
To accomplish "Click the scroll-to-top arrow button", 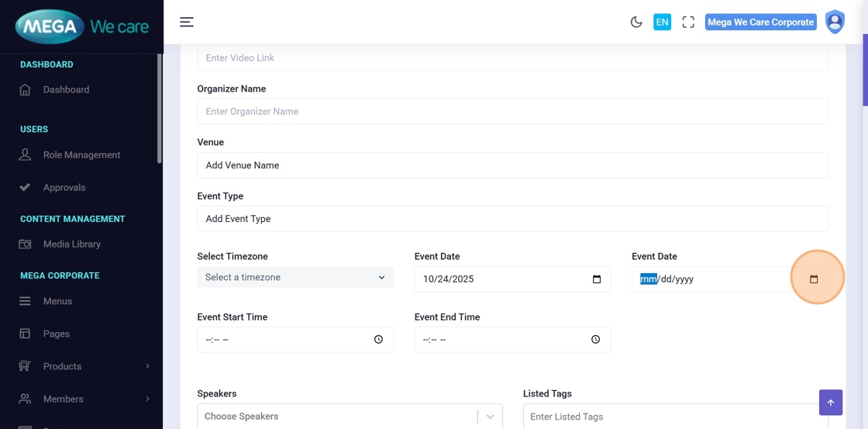I will click(x=830, y=403).
